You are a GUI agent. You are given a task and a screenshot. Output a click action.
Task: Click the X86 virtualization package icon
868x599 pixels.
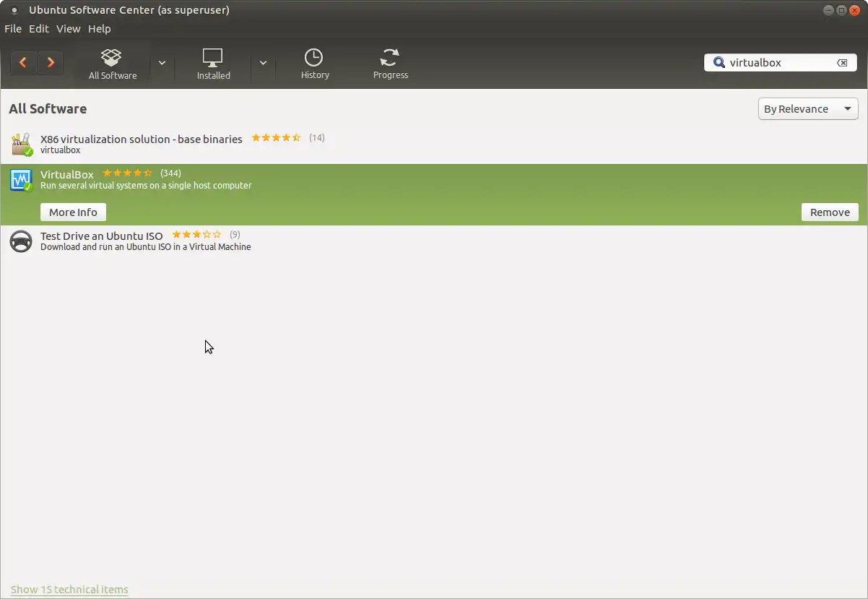22,145
